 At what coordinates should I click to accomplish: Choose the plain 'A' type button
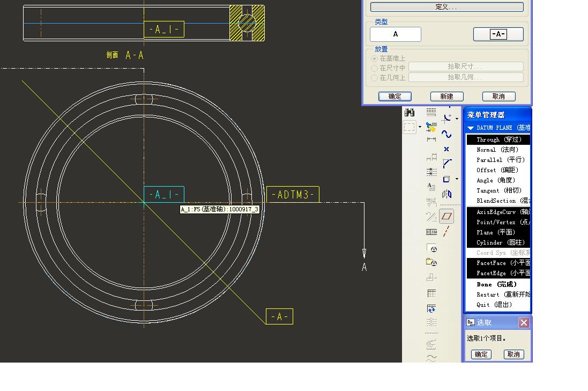(395, 34)
